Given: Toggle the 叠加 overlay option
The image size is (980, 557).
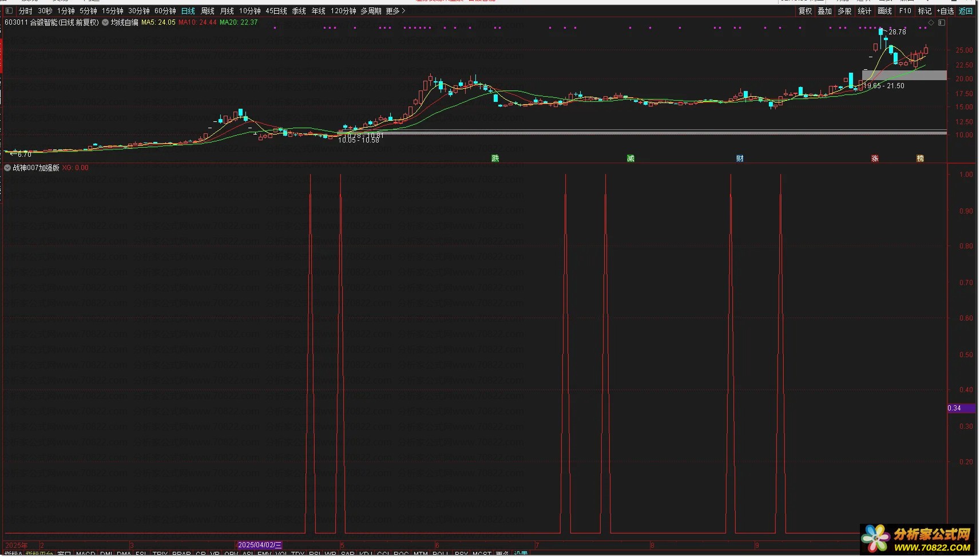Looking at the screenshot, I should pos(824,11).
